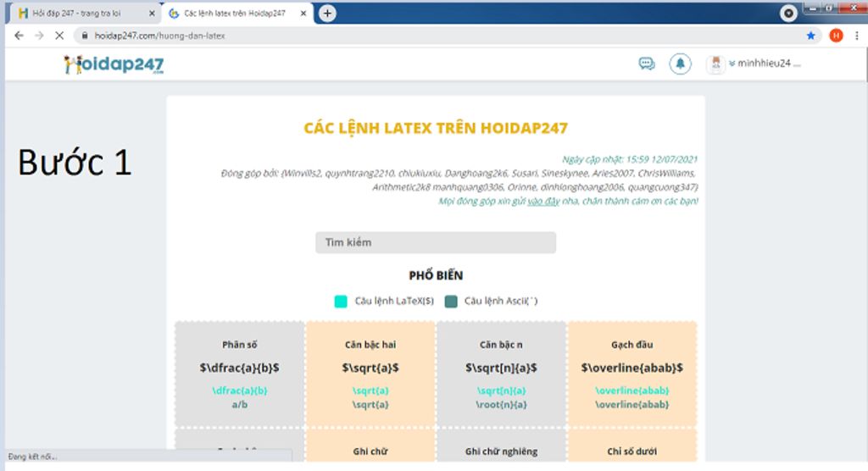868x471 pixels.
Task: Click the 'Ngày cập nhật' date line
Action: (x=630, y=159)
